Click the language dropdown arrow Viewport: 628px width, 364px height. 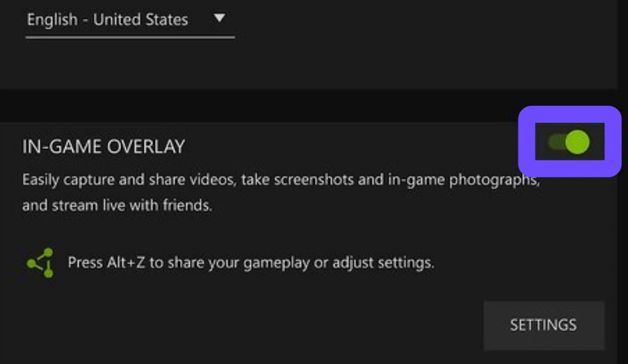tap(219, 19)
